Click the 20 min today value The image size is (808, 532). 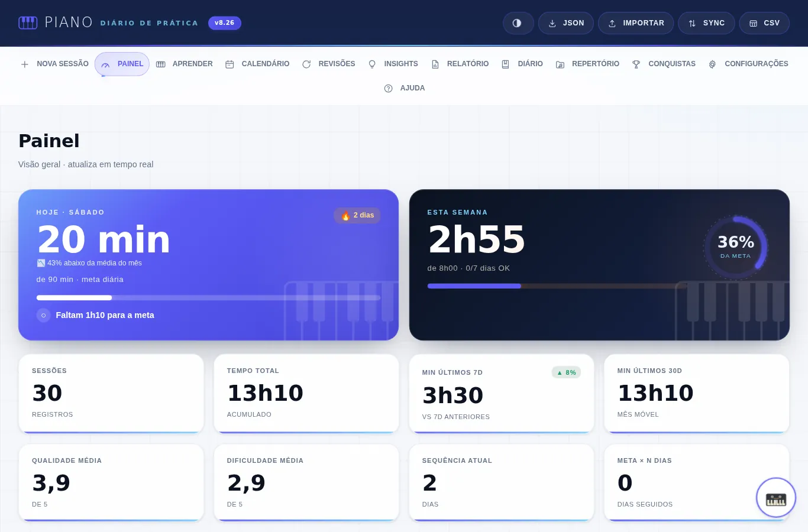point(104,239)
